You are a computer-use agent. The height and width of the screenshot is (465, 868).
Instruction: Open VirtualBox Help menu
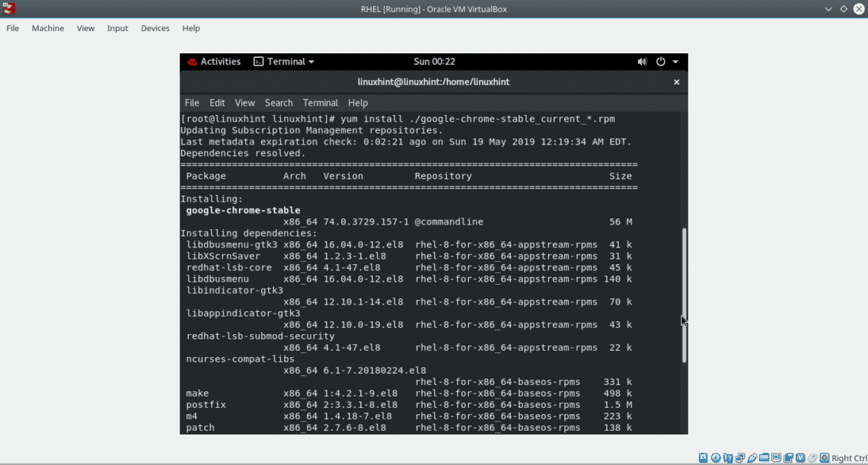pyautogui.click(x=191, y=28)
